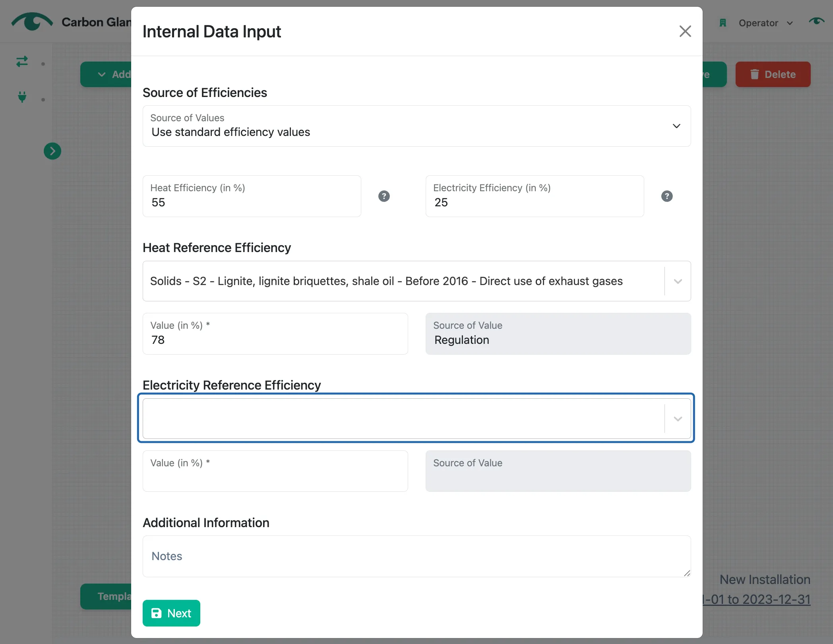Image resolution: width=833 pixels, height=644 pixels.
Task: Click the Carbon Glance eye logo
Action: point(32,22)
